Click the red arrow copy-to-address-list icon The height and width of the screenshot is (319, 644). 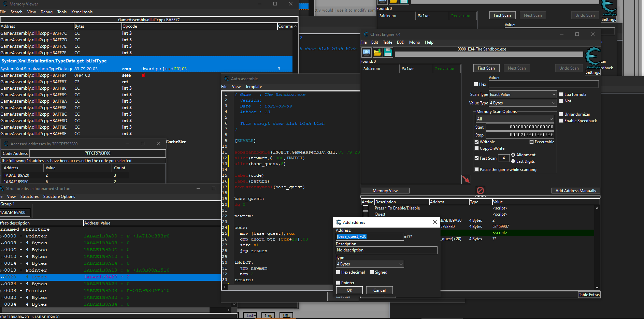(466, 179)
